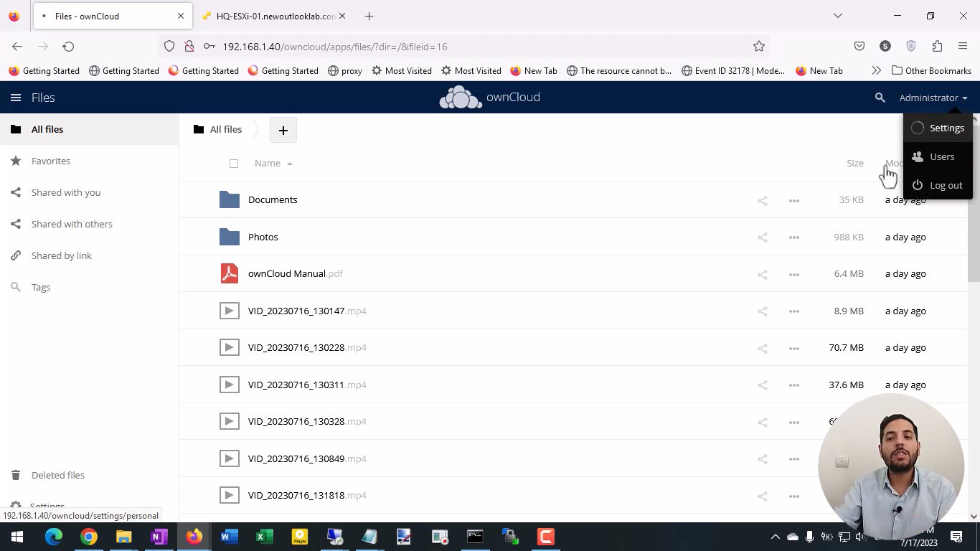The height and width of the screenshot is (551, 980).
Task: Choose Log out from the Administrator menu
Action: click(x=938, y=185)
